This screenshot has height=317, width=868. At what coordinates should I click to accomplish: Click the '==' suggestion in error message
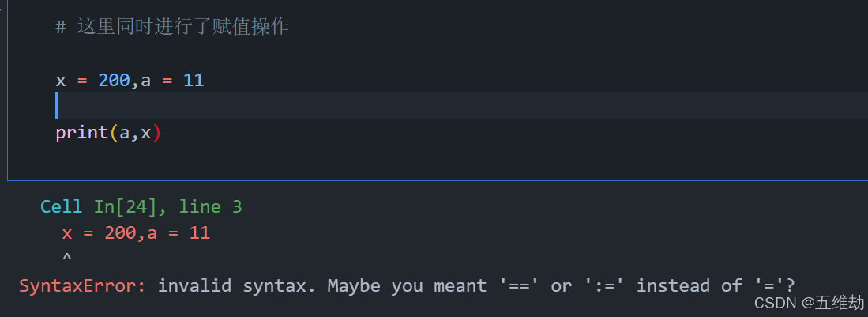point(520,285)
